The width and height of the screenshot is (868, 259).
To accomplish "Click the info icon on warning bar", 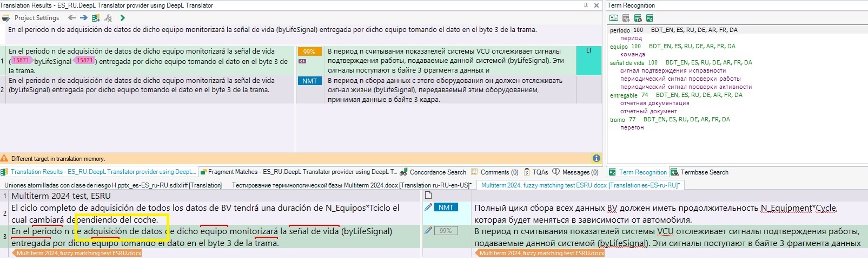I will pyautogui.click(x=596, y=158).
